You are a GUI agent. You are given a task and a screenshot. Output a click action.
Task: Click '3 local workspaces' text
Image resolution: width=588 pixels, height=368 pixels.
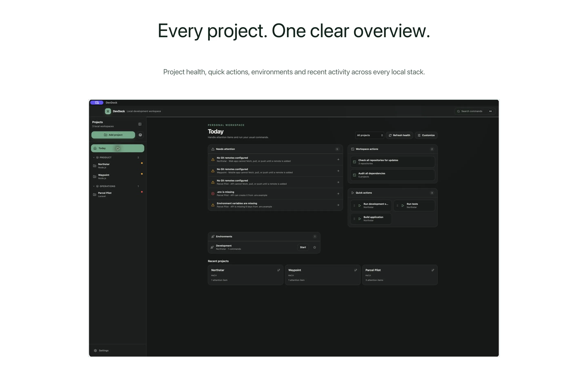[103, 126]
